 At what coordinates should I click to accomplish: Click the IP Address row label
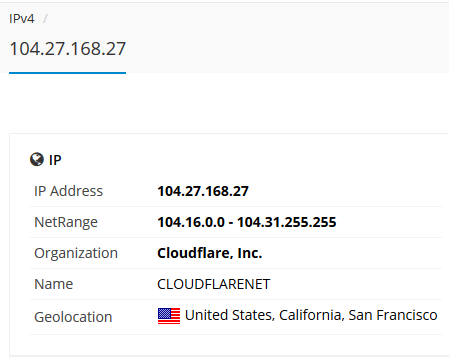(69, 191)
